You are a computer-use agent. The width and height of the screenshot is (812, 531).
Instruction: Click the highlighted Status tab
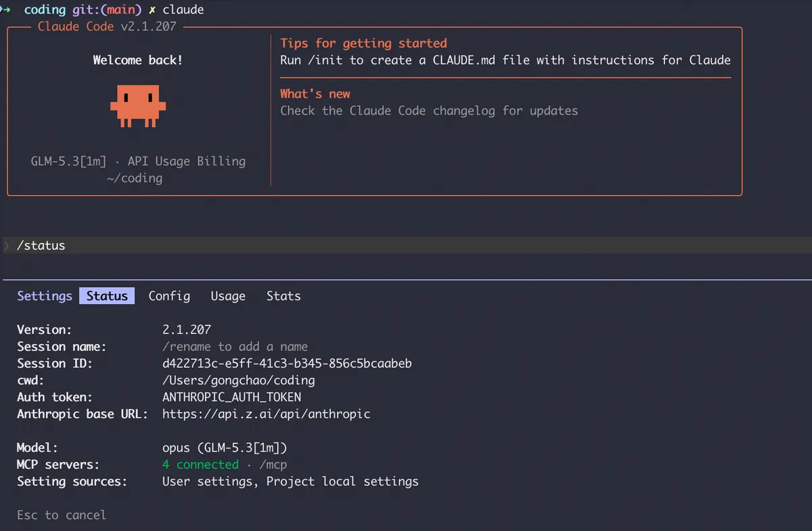(107, 296)
